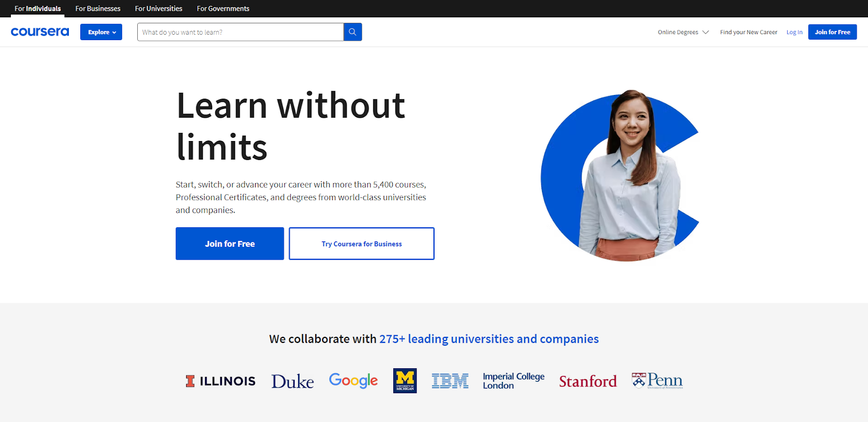Click the Log In link
Image resolution: width=868 pixels, height=422 pixels.
click(794, 32)
